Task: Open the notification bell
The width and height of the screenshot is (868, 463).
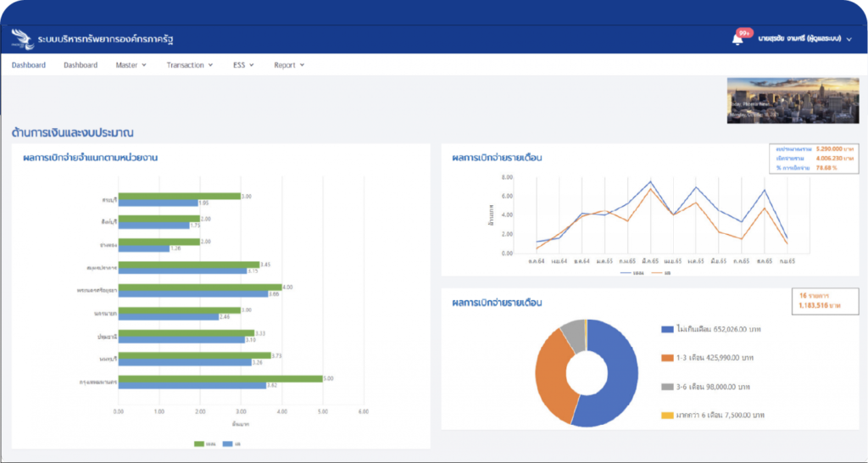Action: [737, 39]
